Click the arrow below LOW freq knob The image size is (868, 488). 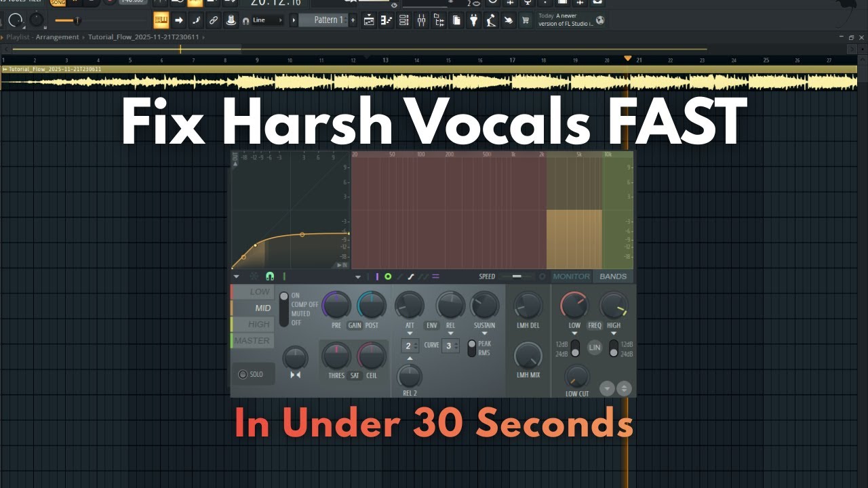574,333
